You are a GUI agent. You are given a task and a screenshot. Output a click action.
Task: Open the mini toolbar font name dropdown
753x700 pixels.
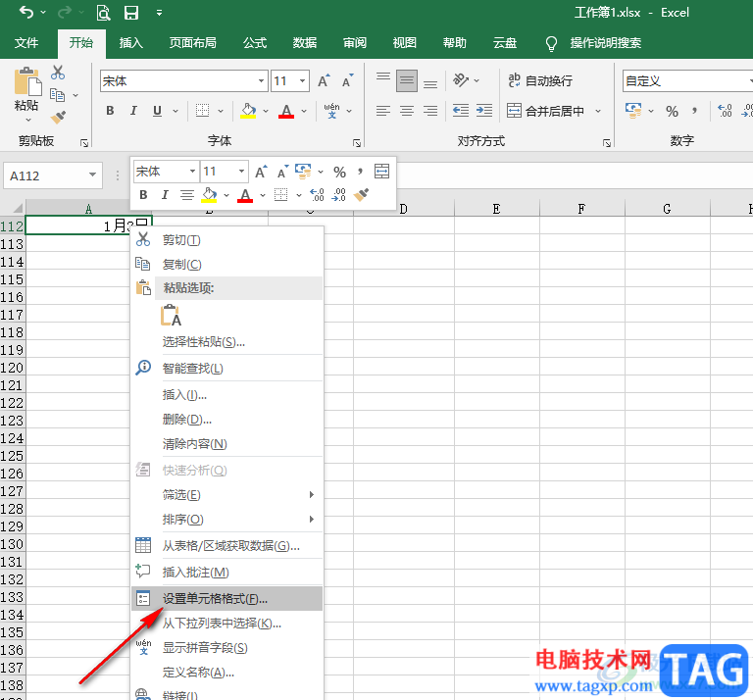click(x=192, y=171)
